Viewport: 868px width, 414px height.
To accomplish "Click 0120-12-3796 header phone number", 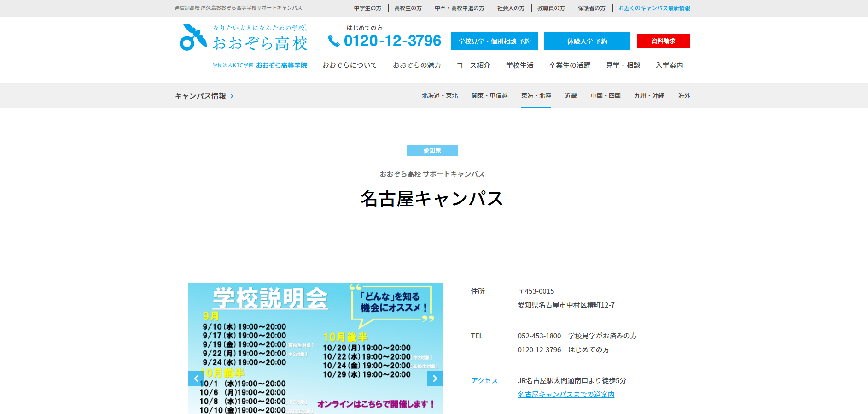I will pos(392,41).
